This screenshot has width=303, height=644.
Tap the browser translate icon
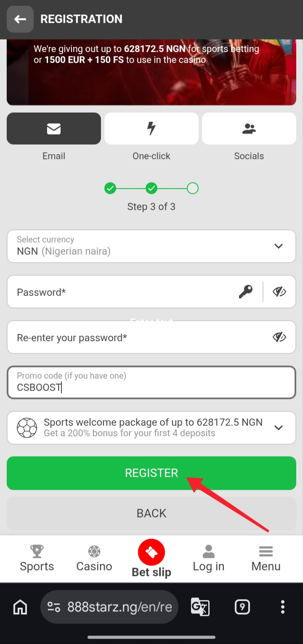200,607
